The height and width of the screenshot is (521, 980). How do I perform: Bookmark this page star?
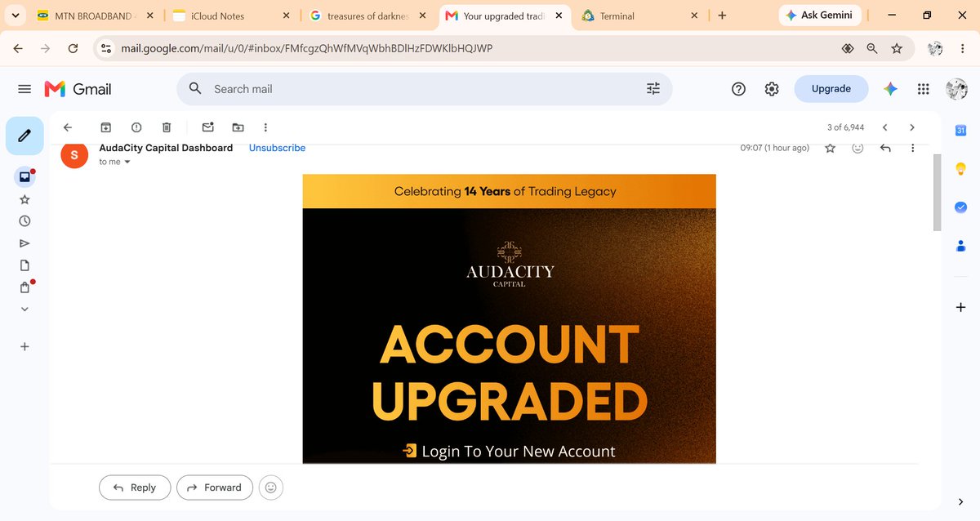click(897, 49)
